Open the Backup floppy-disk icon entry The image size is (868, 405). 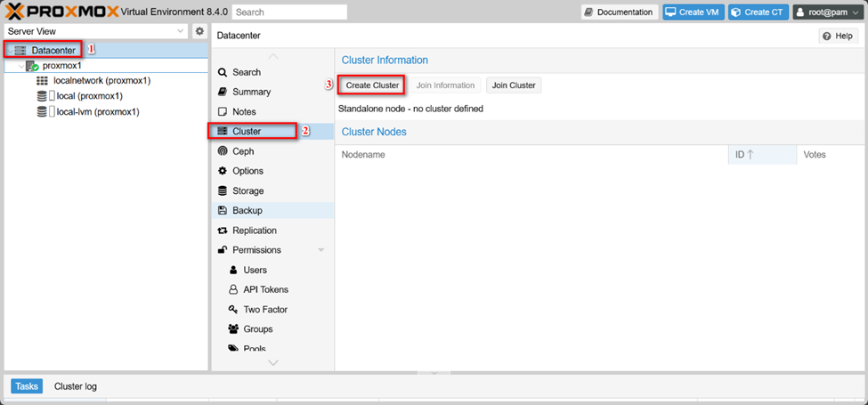point(223,211)
